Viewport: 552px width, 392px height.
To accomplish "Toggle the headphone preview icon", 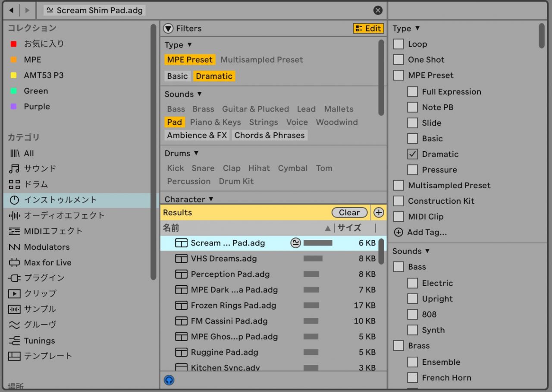I will [169, 380].
